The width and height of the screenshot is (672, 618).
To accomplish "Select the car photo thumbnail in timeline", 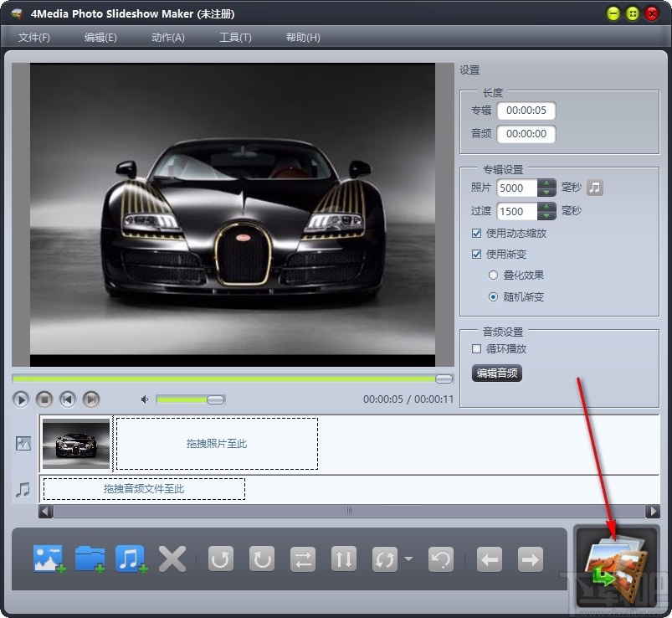I will tap(74, 443).
